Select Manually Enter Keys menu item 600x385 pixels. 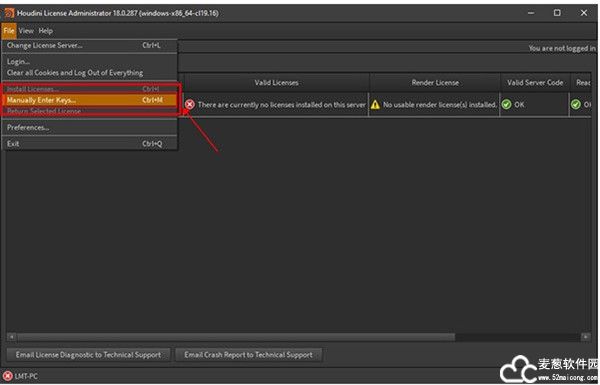click(90, 100)
